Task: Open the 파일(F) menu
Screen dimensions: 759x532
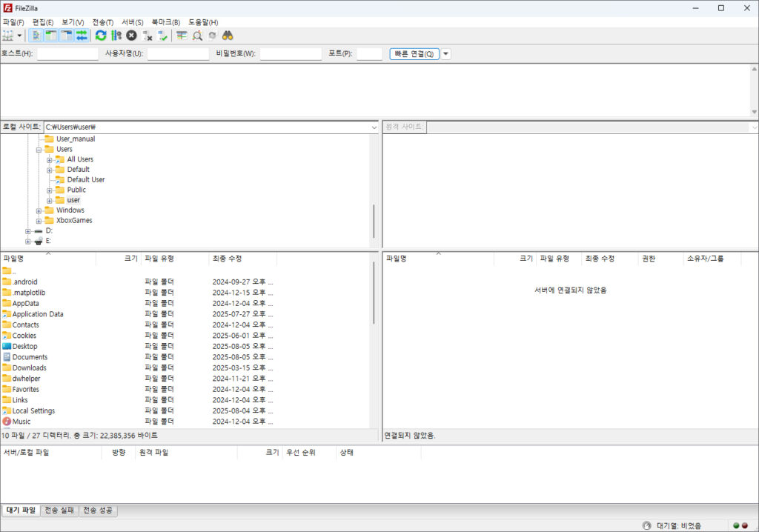Action: click(13, 22)
